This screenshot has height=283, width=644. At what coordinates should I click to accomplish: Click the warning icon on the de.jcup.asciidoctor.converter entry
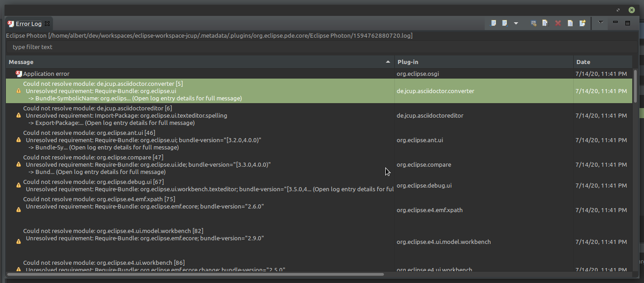pos(18,91)
